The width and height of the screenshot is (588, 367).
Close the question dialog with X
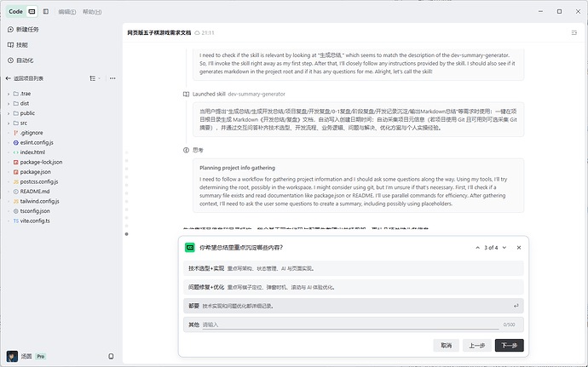[519, 248]
